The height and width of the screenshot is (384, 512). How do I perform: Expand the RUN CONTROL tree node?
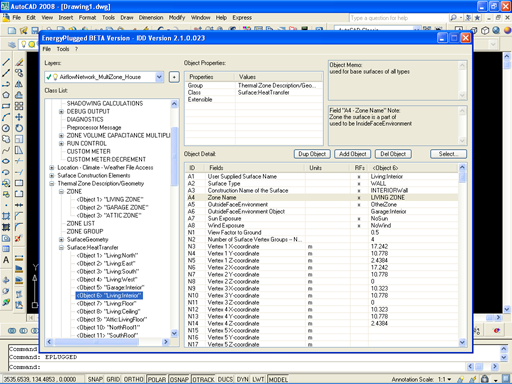coord(61,144)
